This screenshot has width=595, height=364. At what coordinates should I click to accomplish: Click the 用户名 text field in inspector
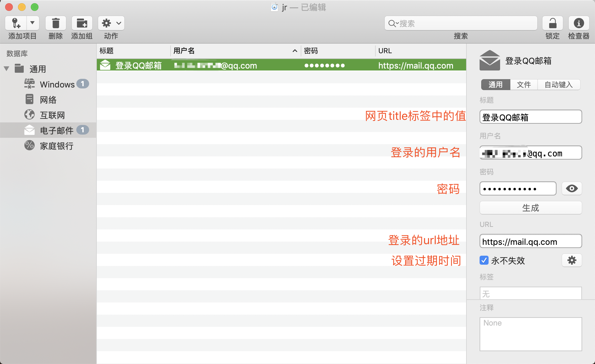pos(531,153)
